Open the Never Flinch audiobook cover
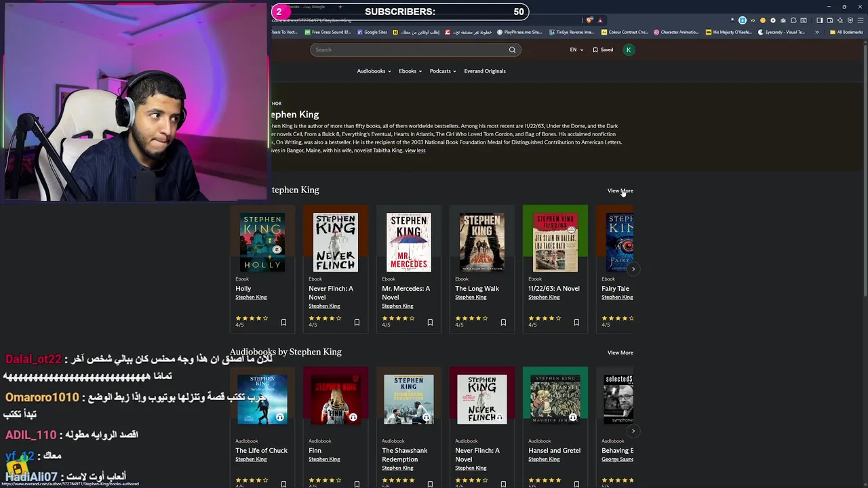Image resolution: width=868 pixels, height=488 pixels. [x=481, y=401]
